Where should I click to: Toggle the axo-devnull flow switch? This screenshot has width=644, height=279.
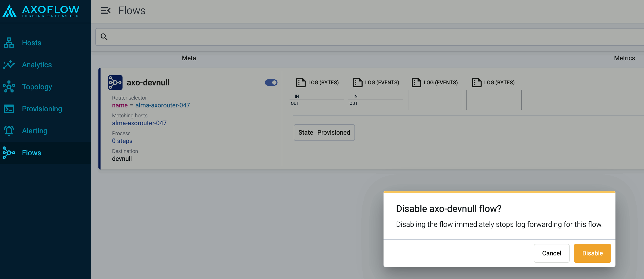click(x=271, y=83)
